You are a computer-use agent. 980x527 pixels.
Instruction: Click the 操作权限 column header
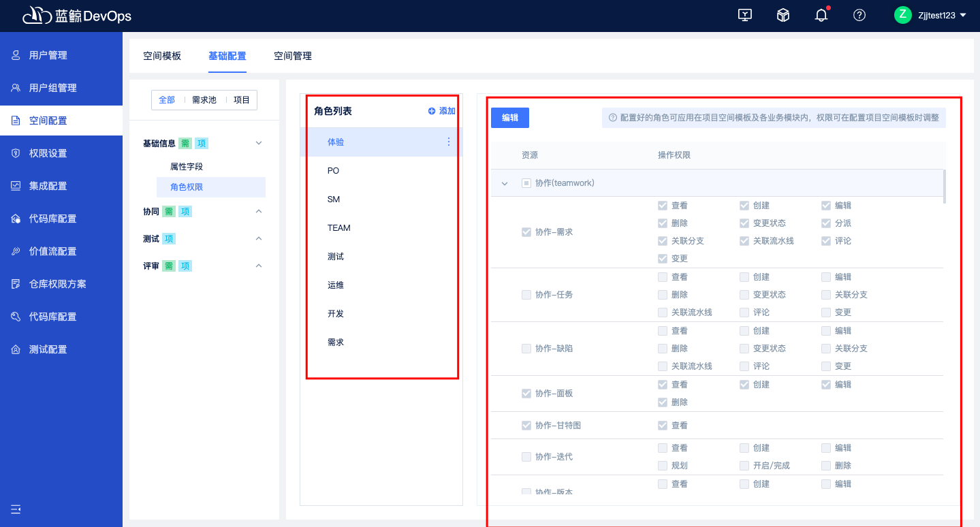(x=674, y=155)
